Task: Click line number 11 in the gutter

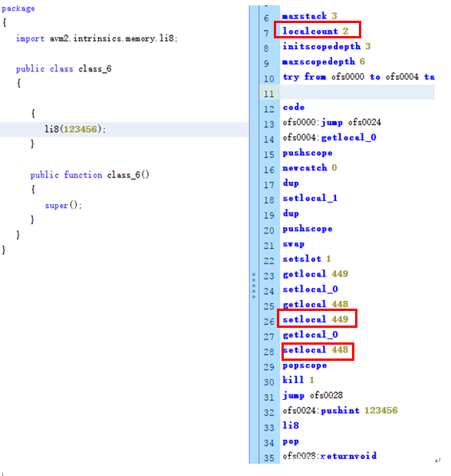Action: click(x=268, y=94)
